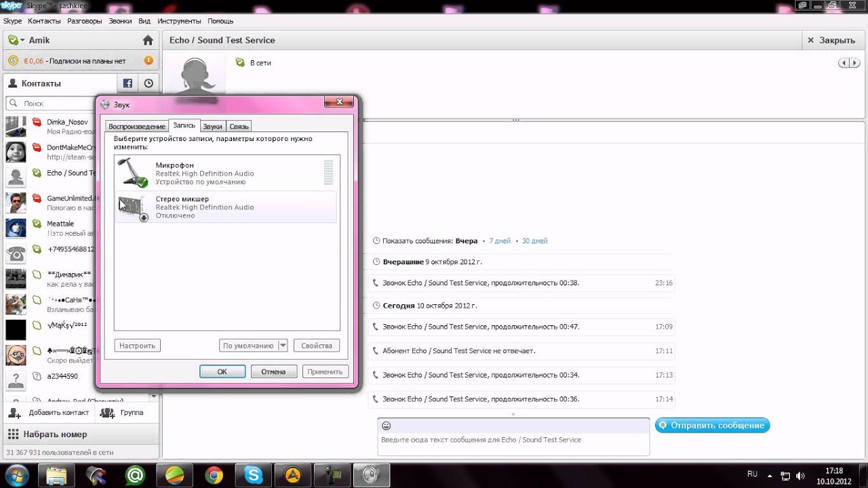The height and width of the screenshot is (488, 868).
Task: Open the Разговоры menu
Action: (85, 21)
